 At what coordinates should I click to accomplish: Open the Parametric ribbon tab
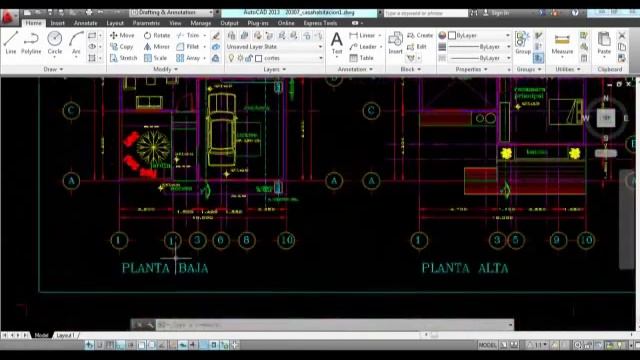[x=146, y=23]
